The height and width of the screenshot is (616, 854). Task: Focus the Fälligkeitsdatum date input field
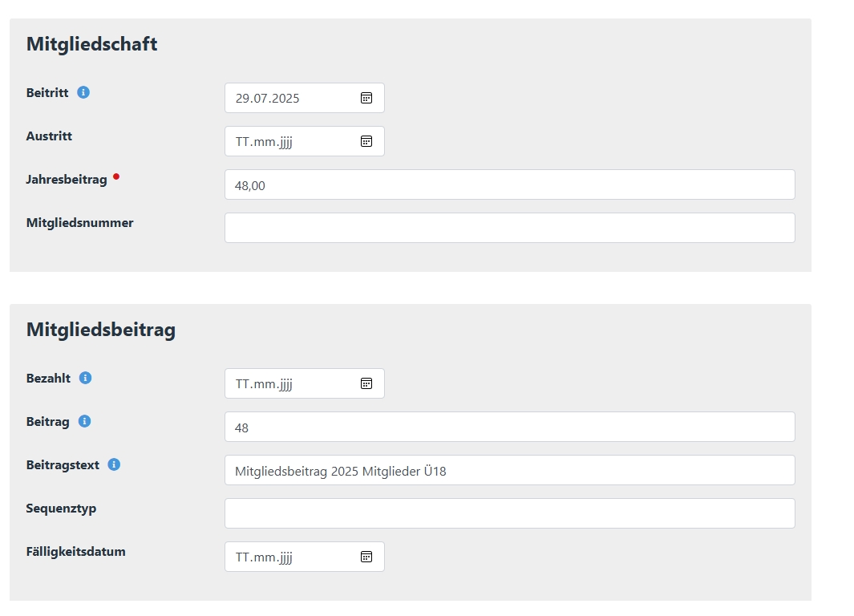pos(305,557)
